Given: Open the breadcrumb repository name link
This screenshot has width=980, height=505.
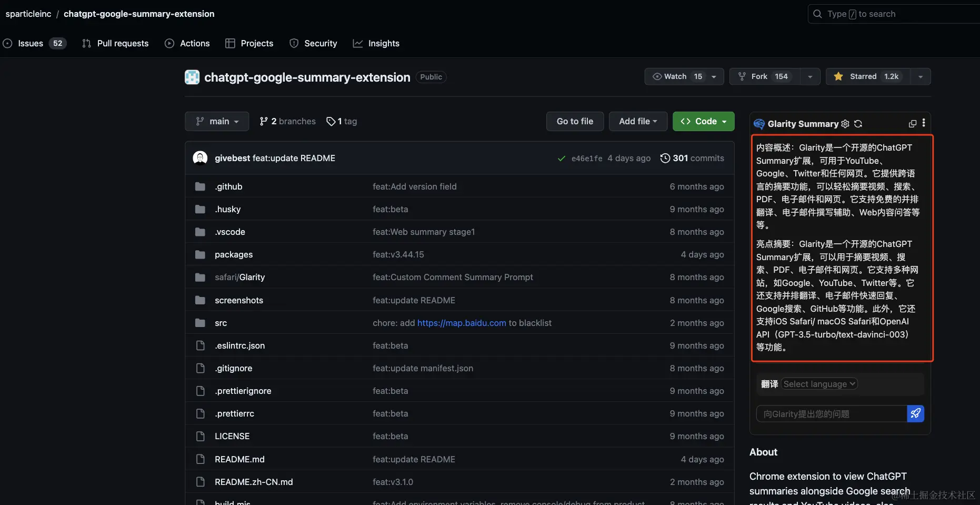Looking at the screenshot, I should pos(139,14).
